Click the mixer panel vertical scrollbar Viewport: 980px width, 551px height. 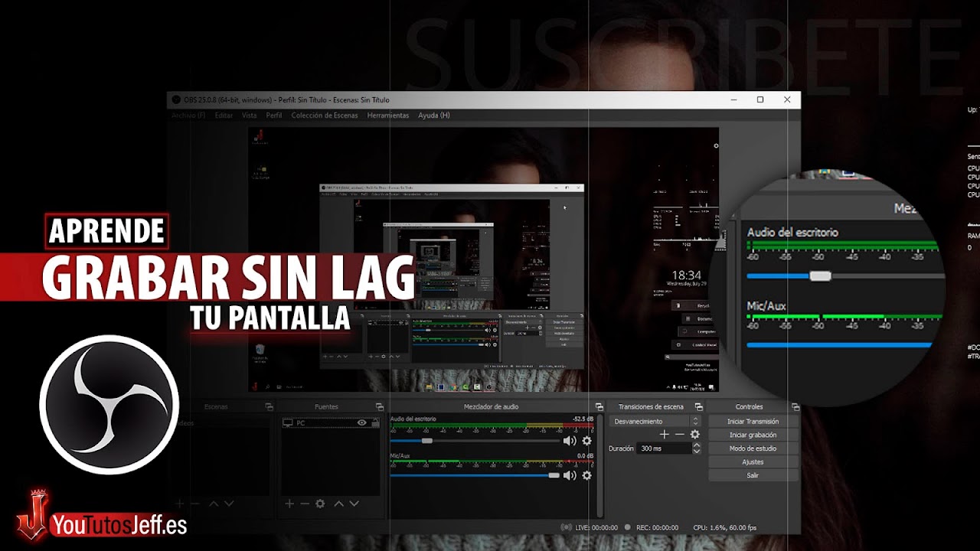click(599, 467)
